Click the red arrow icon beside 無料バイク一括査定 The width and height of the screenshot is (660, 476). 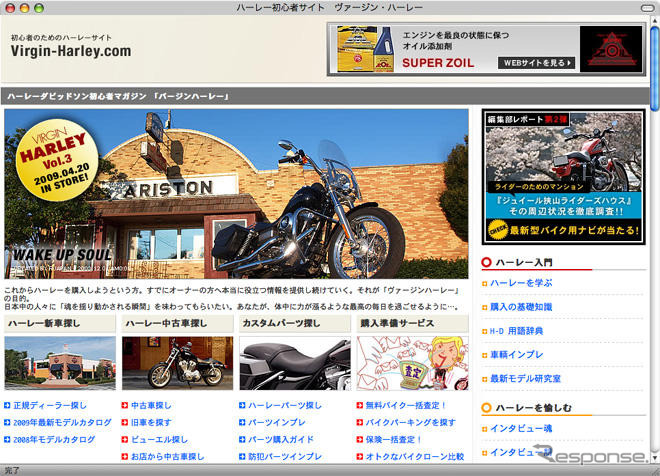[x=359, y=405]
